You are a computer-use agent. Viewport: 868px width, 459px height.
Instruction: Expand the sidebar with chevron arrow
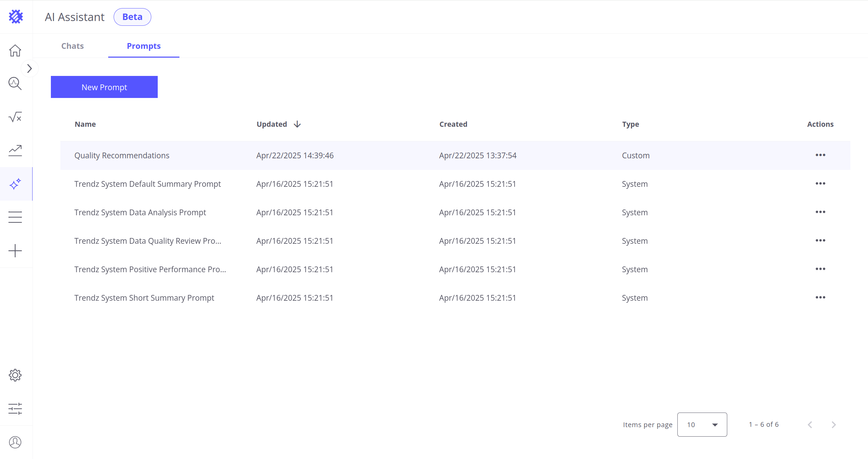coord(30,68)
